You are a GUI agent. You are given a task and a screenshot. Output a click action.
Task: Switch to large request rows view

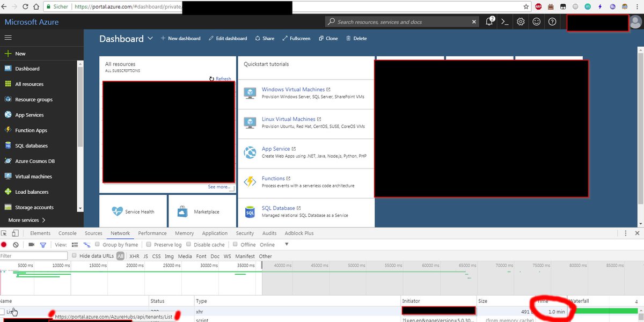click(75, 245)
